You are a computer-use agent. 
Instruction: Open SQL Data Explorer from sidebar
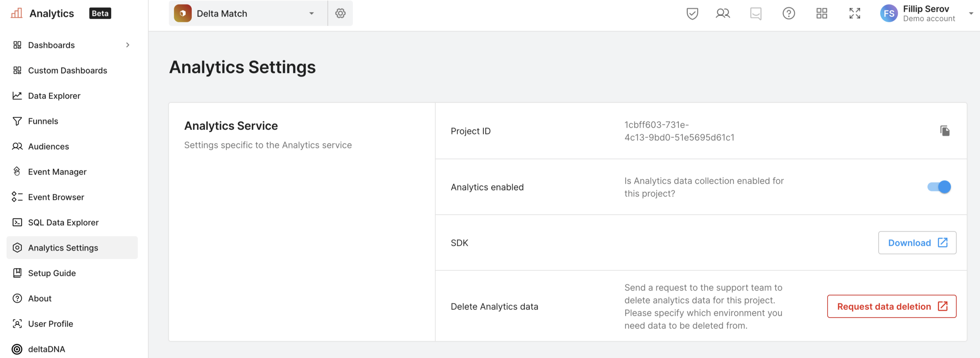(63, 222)
